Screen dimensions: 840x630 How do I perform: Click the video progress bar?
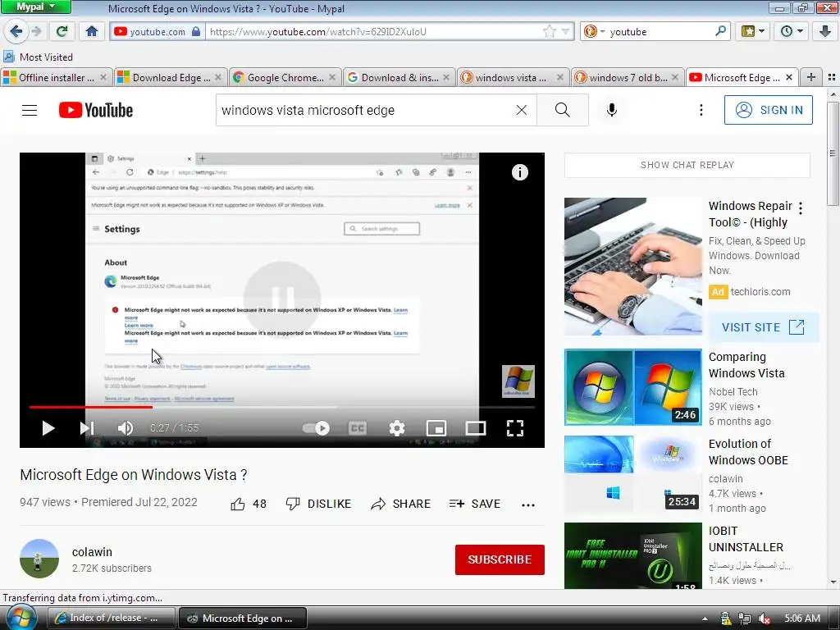tap(282, 407)
